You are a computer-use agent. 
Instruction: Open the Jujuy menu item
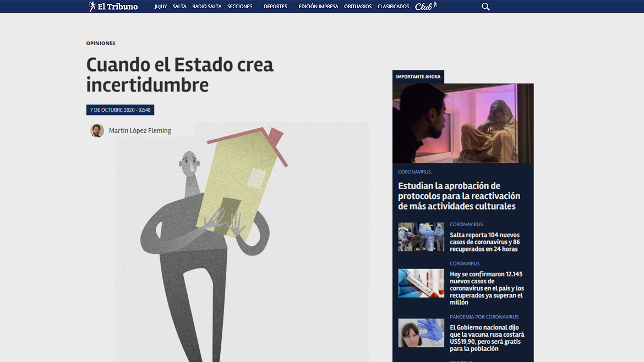[160, 7]
